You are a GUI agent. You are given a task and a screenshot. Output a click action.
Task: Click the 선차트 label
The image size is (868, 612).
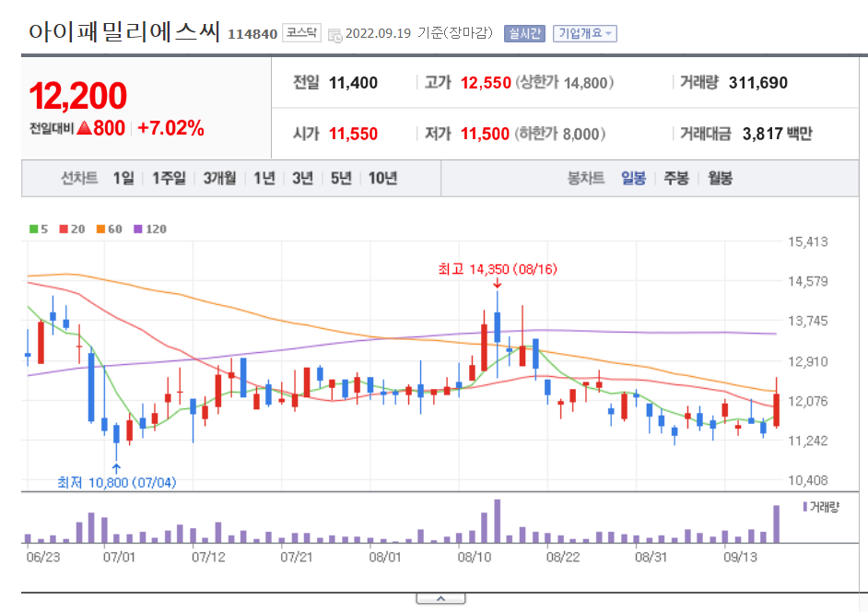point(79,178)
